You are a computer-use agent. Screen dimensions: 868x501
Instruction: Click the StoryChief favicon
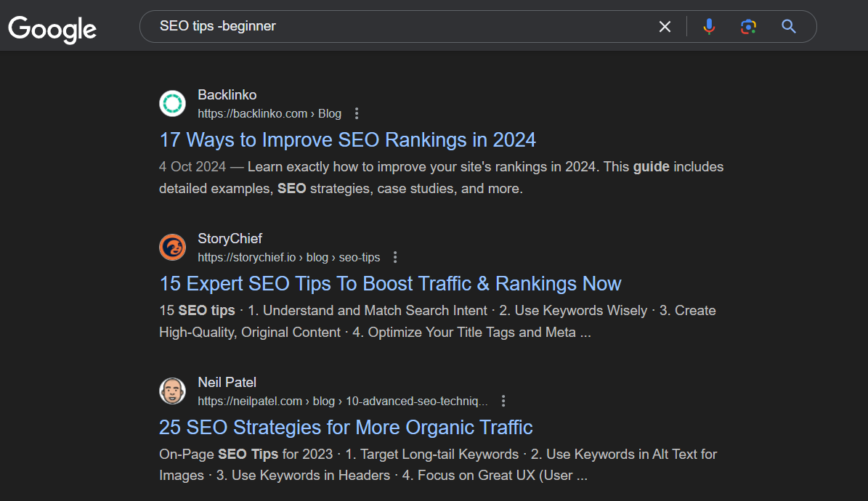coord(173,247)
